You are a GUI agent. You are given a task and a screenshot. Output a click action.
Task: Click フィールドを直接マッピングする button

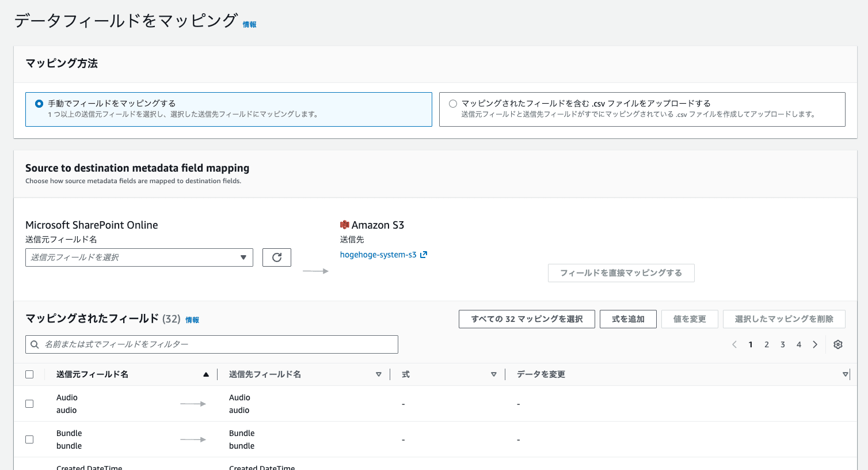click(x=621, y=273)
